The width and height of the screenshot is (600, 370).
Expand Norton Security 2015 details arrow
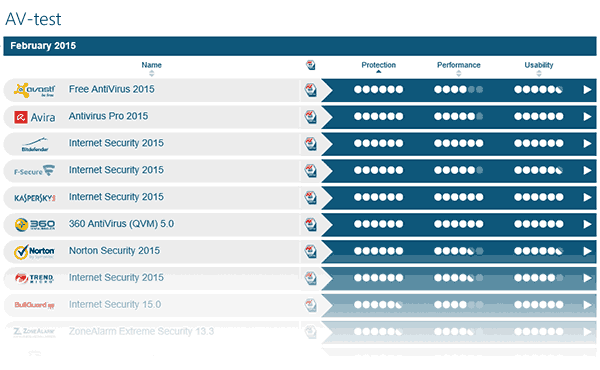[587, 251]
